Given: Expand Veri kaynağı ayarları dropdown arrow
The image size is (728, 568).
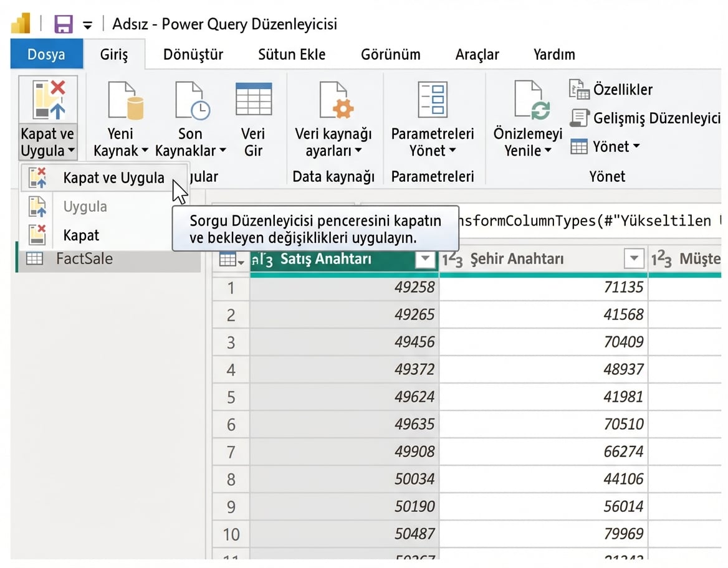Looking at the screenshot, I should [x=358, y=150].
